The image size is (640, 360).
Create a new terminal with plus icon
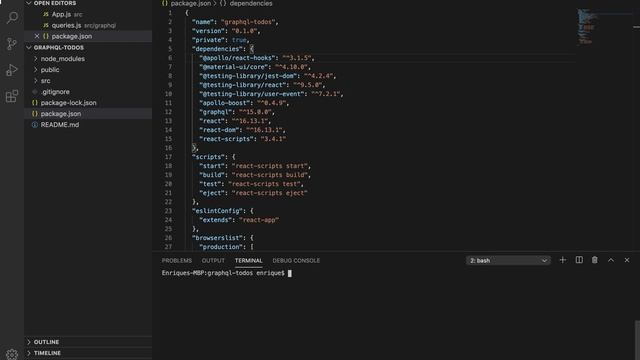tap(562, 260)
